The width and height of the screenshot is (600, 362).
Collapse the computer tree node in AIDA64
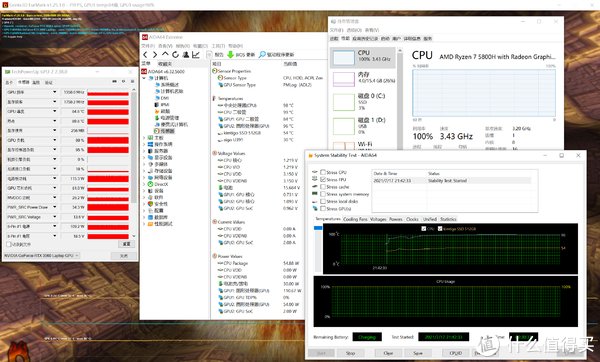point(144,78)
